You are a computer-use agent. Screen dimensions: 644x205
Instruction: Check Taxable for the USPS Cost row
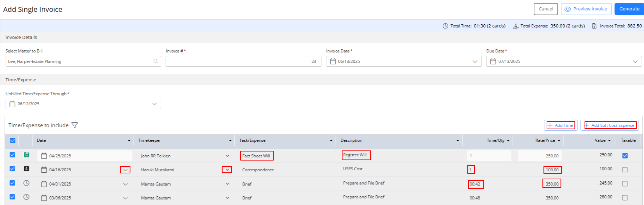pyautogui.click(x=625, y=170)
